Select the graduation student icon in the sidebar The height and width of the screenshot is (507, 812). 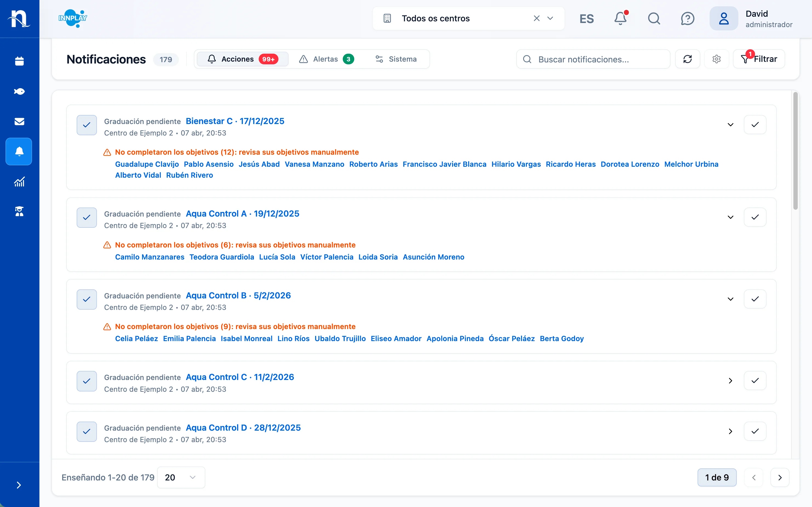point(19,212)
